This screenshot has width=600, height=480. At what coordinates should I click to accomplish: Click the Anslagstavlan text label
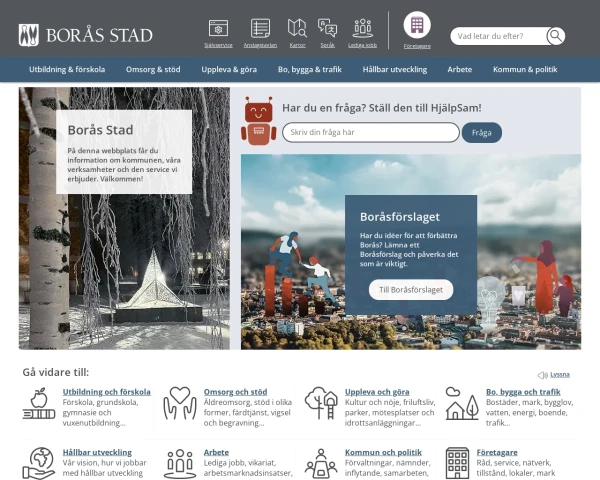tap(260, 45)
